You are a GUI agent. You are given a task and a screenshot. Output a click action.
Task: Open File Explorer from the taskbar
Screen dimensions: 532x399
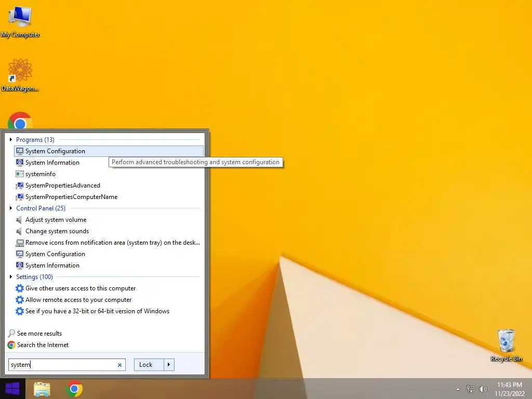click(x=42, y=389)
